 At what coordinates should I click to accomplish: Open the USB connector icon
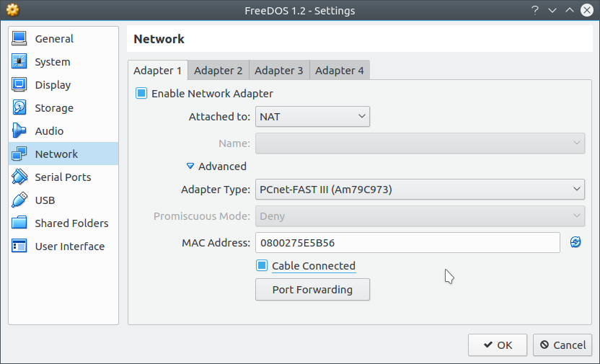[19, 200]
